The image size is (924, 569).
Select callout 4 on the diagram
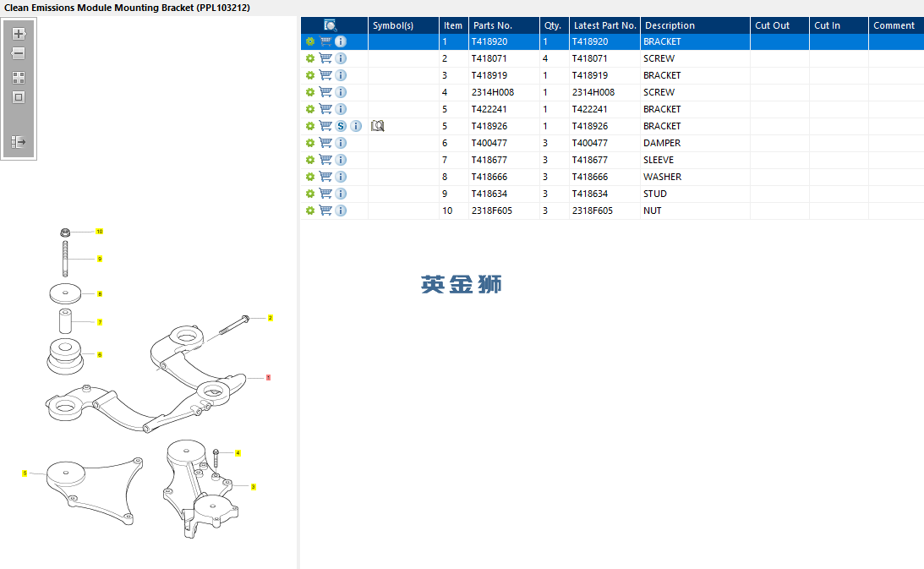(238, 453)
